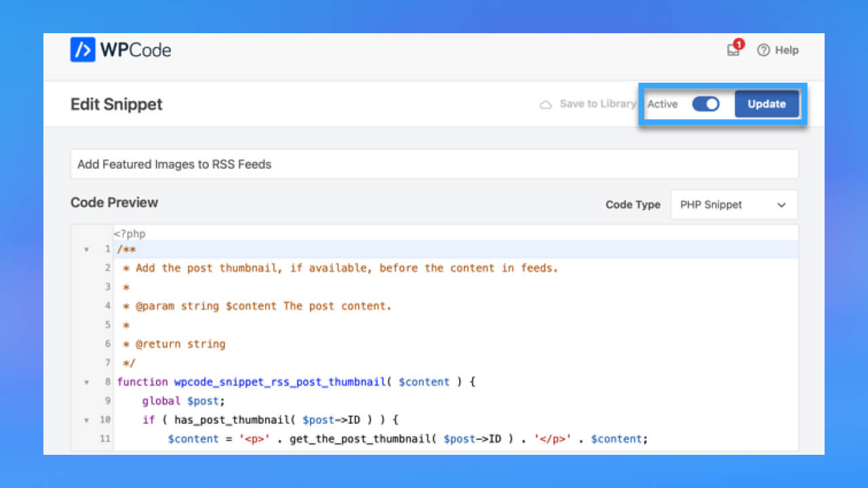Open the Help link

pos(778,50)
